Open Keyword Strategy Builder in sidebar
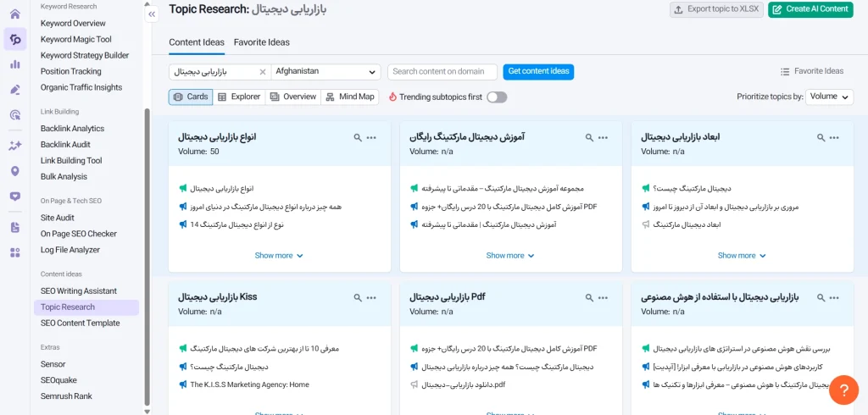Viewport: 868px width, 415px height. pyautogui.click(x=85, y=55)
